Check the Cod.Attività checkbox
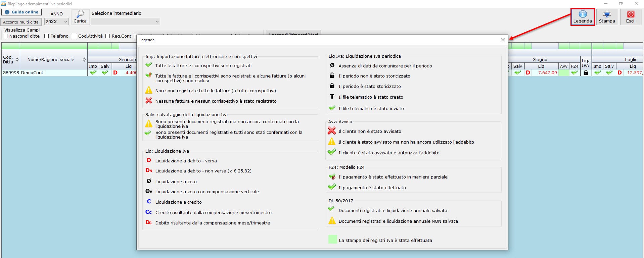The image size is (644, 258). [74, 36]
